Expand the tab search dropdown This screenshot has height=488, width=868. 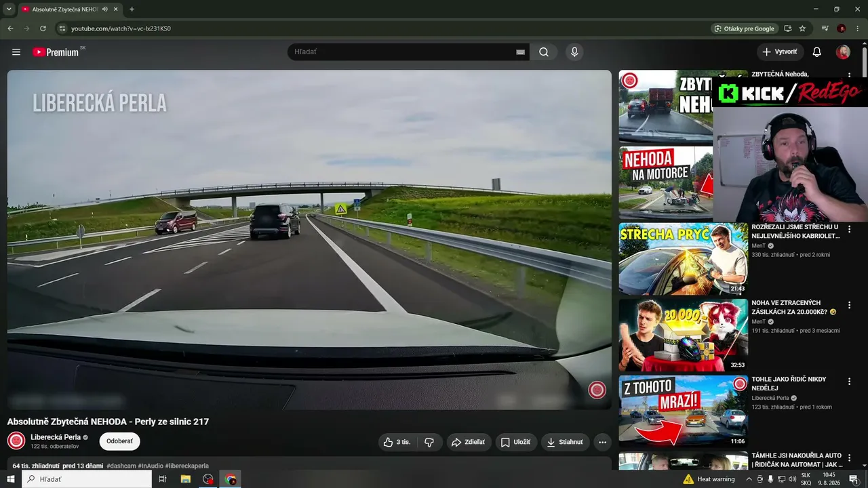pos(9,9)
